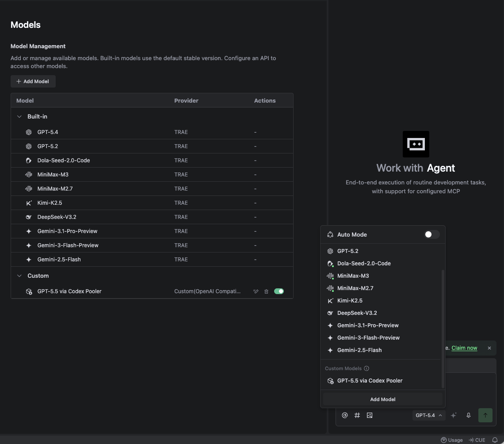Delete the GPT-5.5 via Codex Pooler model

pos(266,291)
